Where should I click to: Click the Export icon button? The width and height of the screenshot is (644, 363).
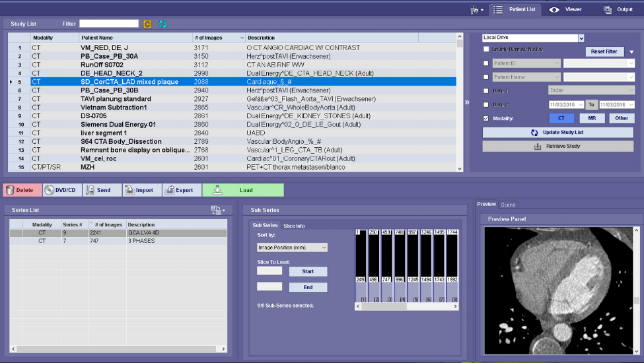pyautogui.click(x=182, y=190)
